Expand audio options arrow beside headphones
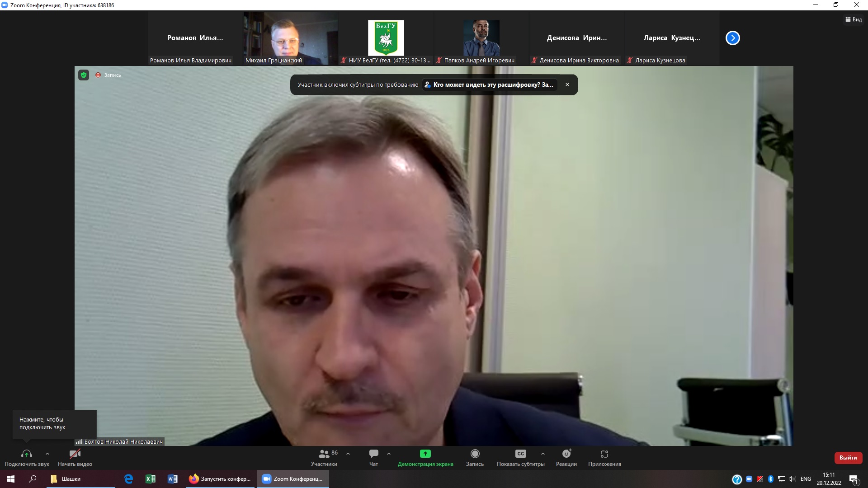The height and width of the screenshot is (488, 868). [x=47, y=454]
